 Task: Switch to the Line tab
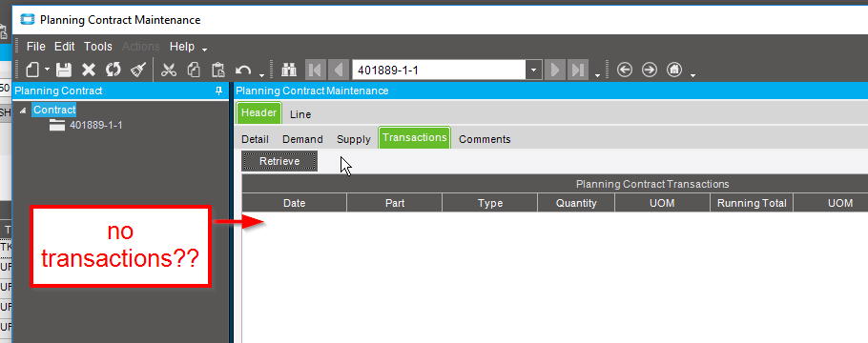tap(300, 114)
